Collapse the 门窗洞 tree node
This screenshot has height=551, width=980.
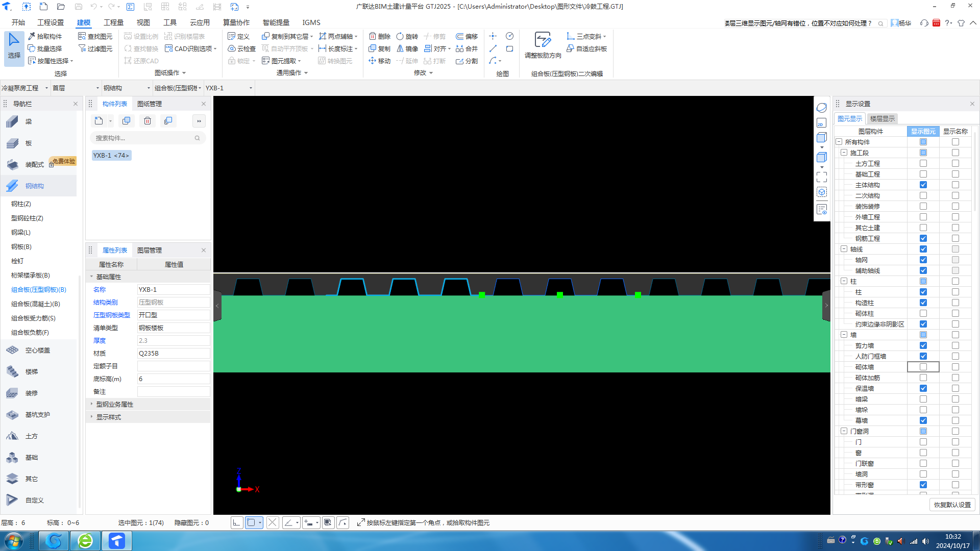pyautogui.click(x=844, y=431)
